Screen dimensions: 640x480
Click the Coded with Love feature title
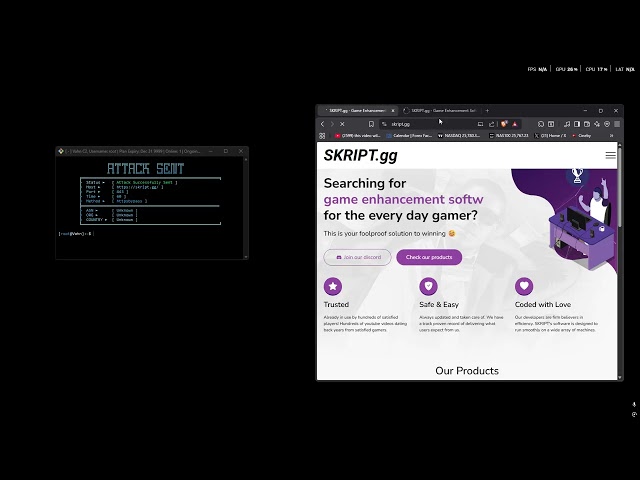(543, 304)
